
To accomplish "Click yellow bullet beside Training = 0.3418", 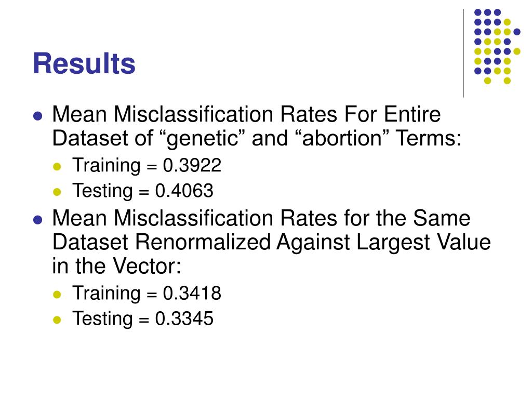I will point(57,294).
